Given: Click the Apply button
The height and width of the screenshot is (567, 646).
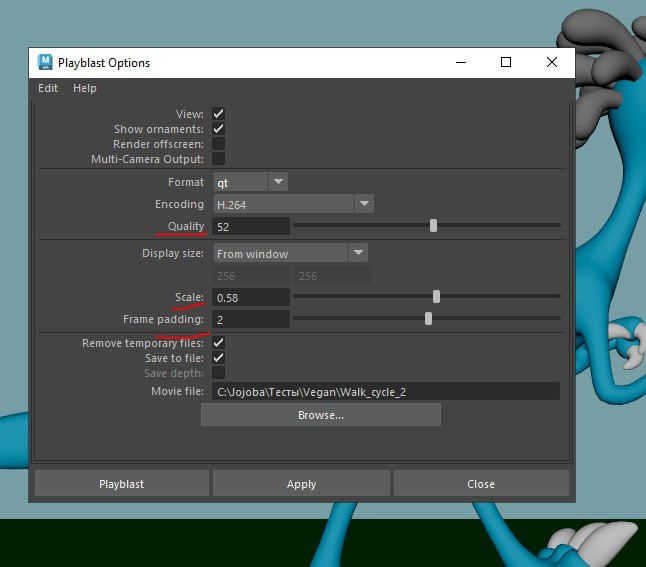Looking at the screenshot, I should [301, 483].
